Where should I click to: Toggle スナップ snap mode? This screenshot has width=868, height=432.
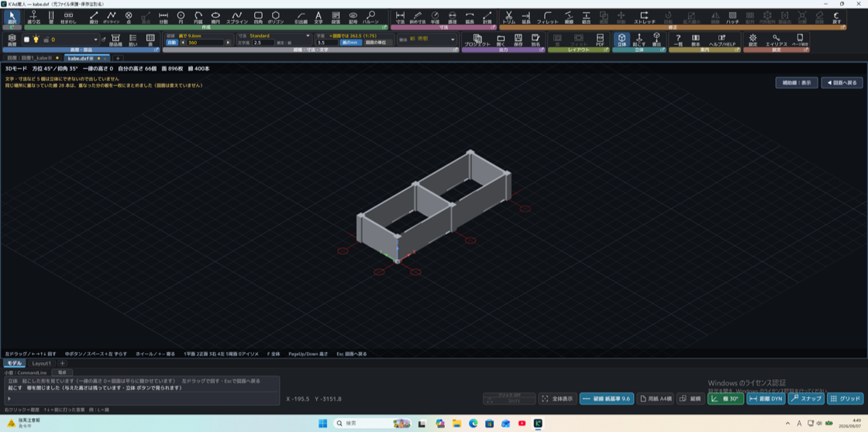[x=807, y=398]
